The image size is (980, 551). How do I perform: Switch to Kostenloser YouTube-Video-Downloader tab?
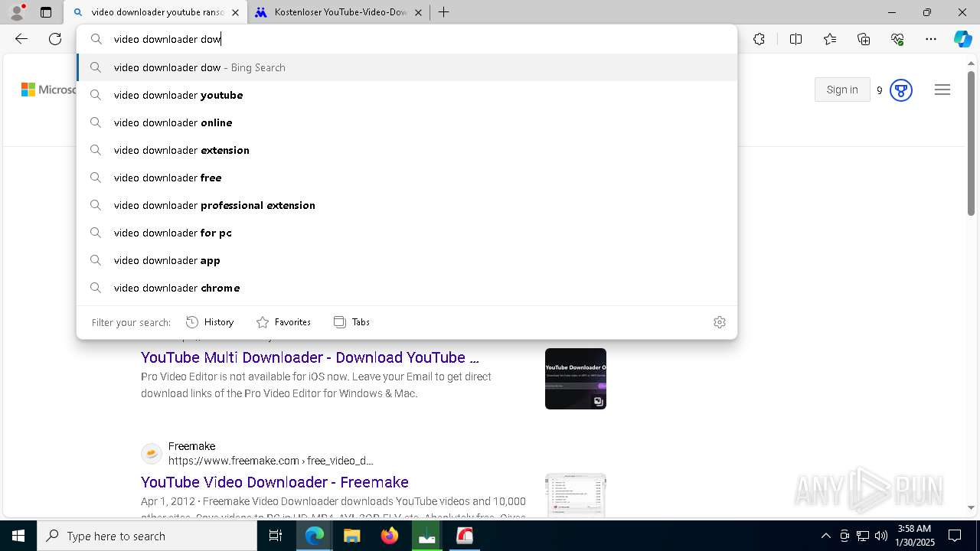(x=339, y=12)
